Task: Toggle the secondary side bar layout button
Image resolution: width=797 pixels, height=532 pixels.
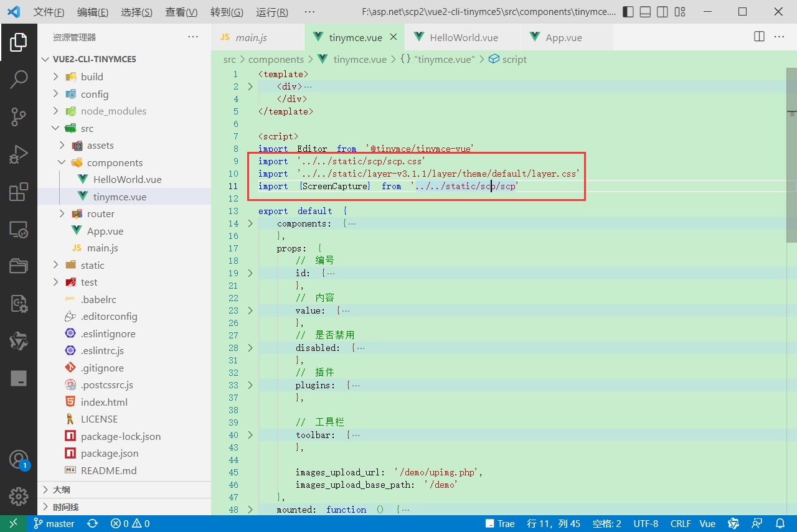Action: tap(663, 12)
